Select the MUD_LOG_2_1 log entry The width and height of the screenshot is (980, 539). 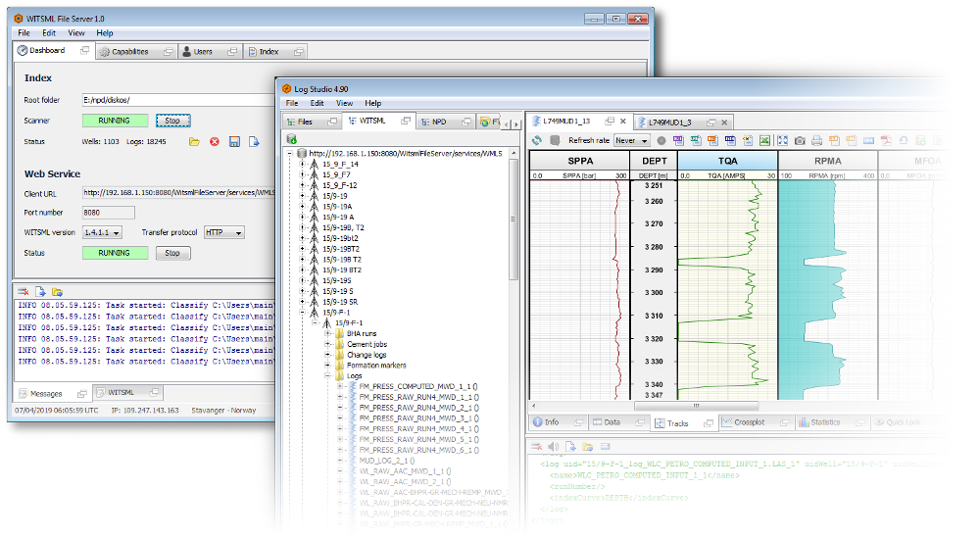coord(387,461)
